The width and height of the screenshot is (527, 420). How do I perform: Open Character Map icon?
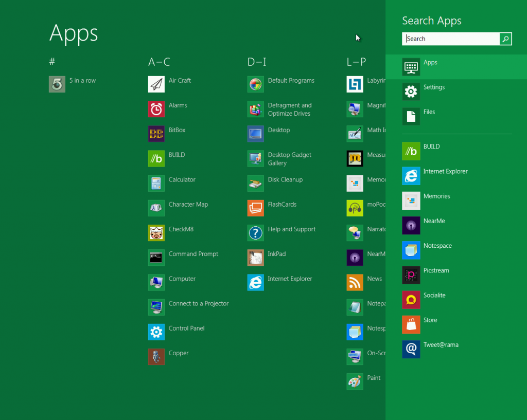tap(156, 208)
